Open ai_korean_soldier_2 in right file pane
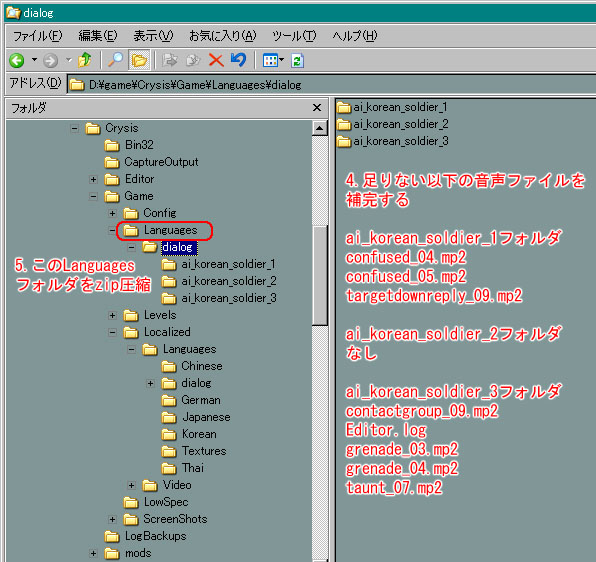This screenshot has height=562, width=596. (393, 124)
